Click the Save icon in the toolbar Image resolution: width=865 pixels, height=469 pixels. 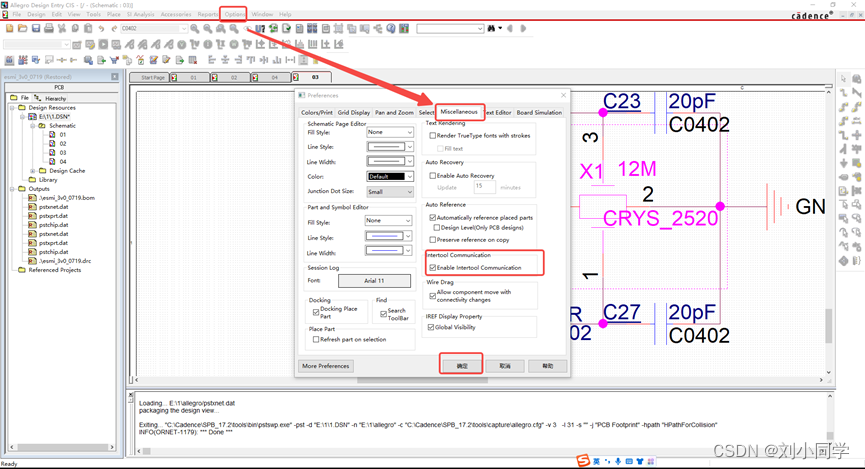[36, 29]
